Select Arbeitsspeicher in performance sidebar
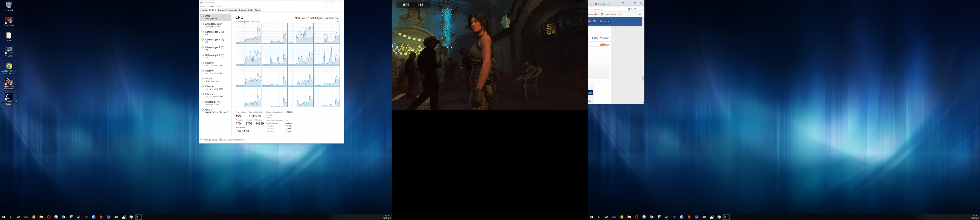This screenshot has height=220, width=980. pos(216,25)
